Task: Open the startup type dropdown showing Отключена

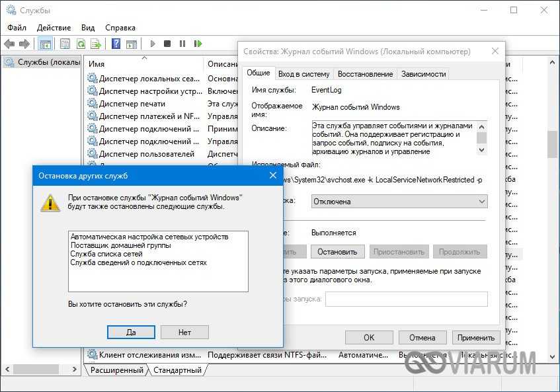Action: pyautogui.click(x=399, y=202)
